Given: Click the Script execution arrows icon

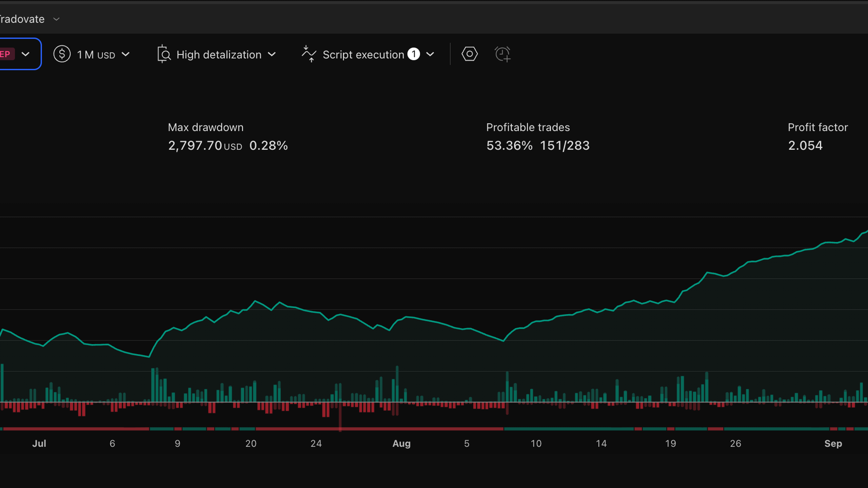Looking at the screenshot, I should pos(309,54).
